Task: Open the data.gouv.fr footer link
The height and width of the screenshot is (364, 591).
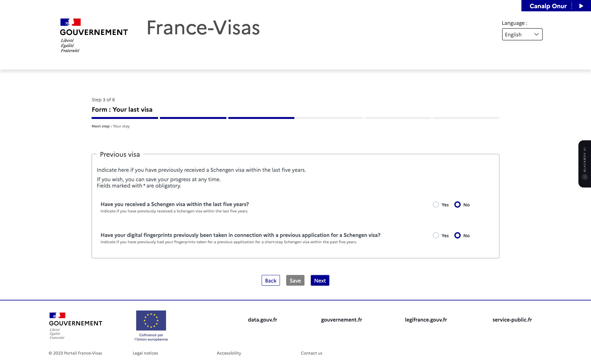Action: [262, 320]
